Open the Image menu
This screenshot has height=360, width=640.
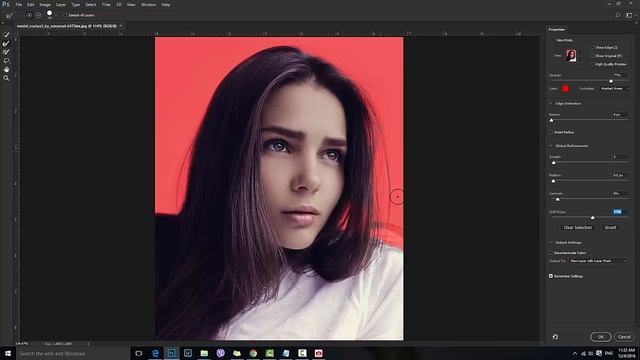tap(45, 4)
